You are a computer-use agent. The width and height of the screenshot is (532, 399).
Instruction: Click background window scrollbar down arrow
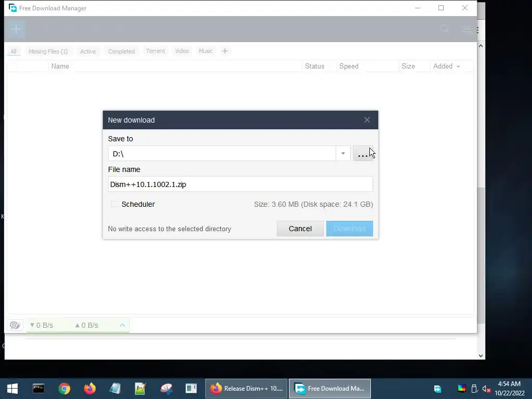tap(481, 355)
